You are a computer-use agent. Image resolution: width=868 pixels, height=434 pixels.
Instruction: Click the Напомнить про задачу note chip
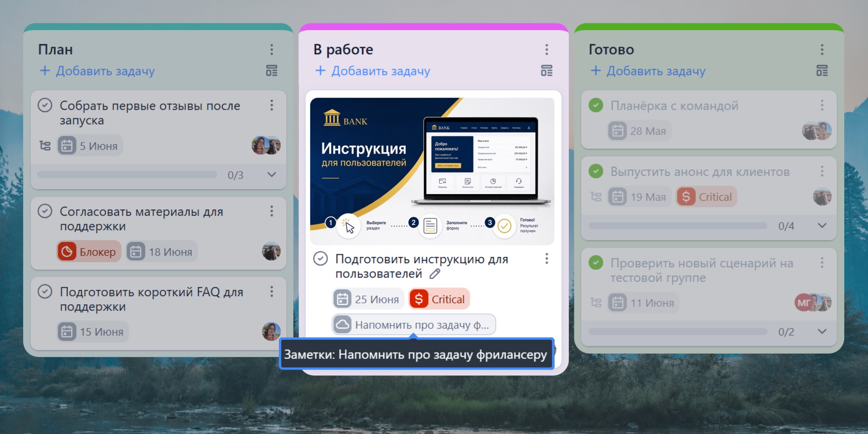[414, 325]
